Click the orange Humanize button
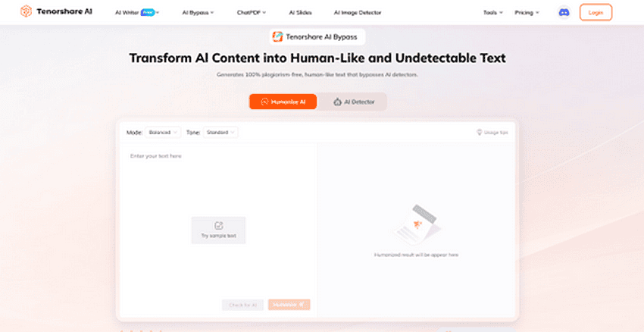 point(289,305)
